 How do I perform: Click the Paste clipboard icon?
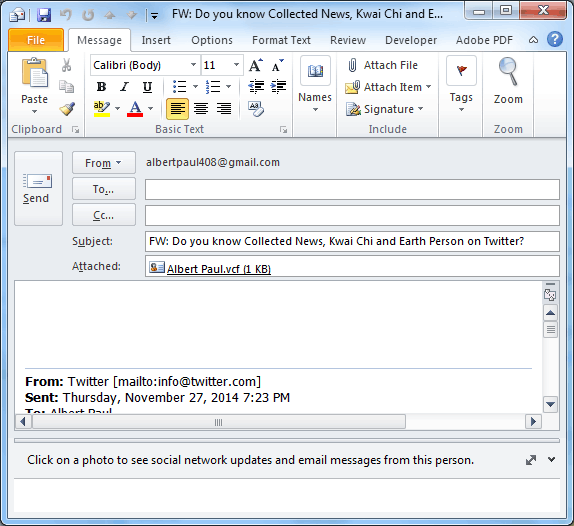34,72
